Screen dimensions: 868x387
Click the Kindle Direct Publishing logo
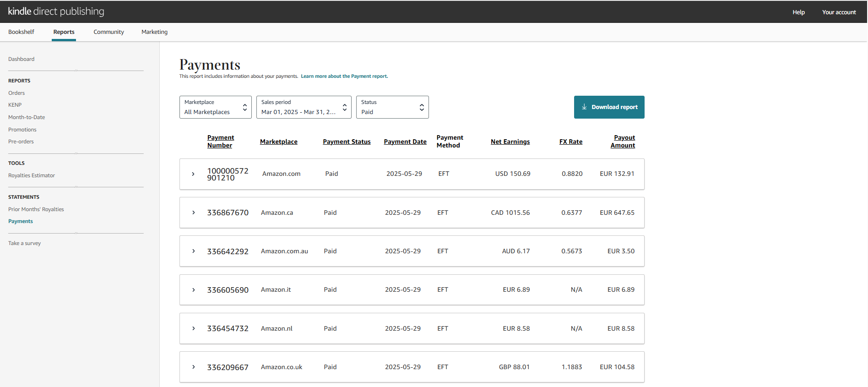click(x=56, y=11)
